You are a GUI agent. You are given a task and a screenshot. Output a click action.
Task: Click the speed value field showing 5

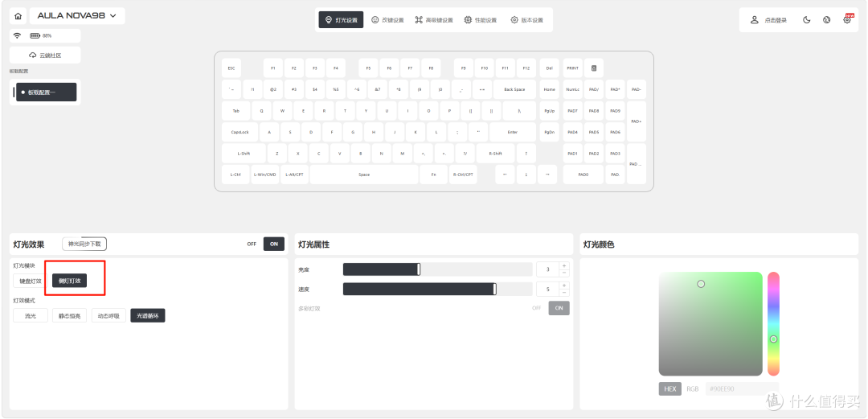pos(548,290)
